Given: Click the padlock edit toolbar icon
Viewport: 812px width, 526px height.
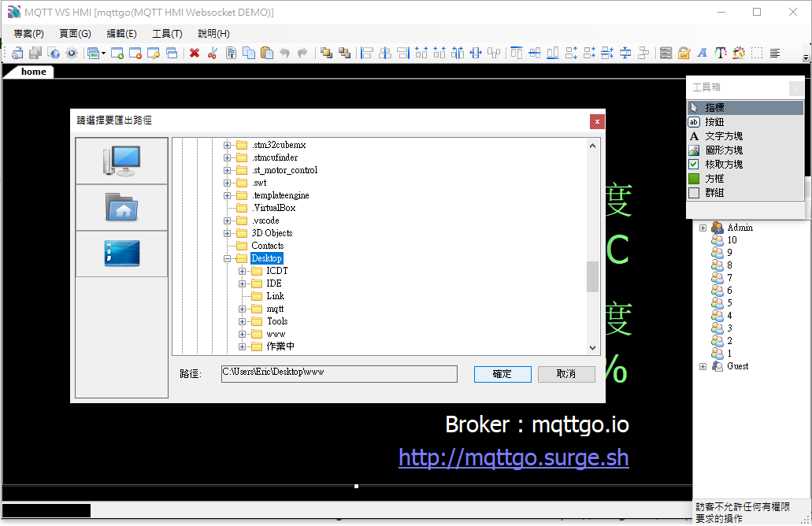Looking at the screenshot, I should pyautogui.click(x=684, y=53).
